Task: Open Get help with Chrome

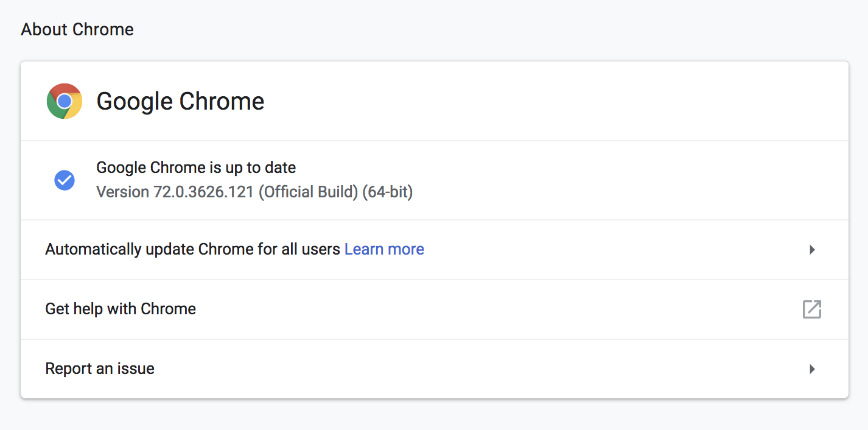Action: [121, 309]
